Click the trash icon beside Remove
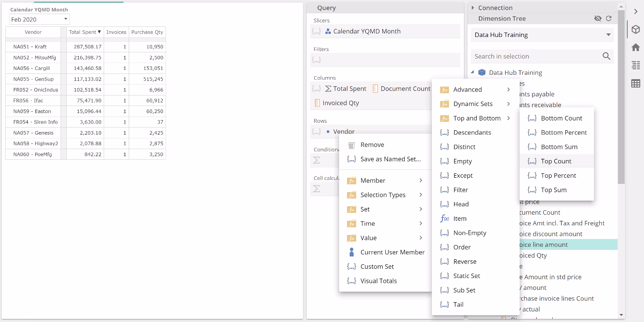This screenshot has height=322, width=644. (351, 145)
